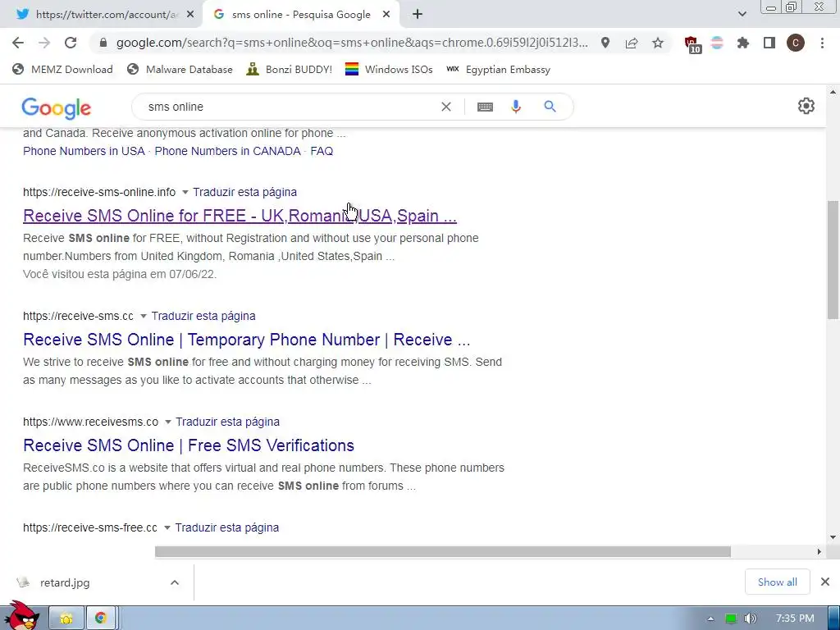Open tab search dropdown arrow
This screenshot has height=630, width=840.
(x=742, y=15)
